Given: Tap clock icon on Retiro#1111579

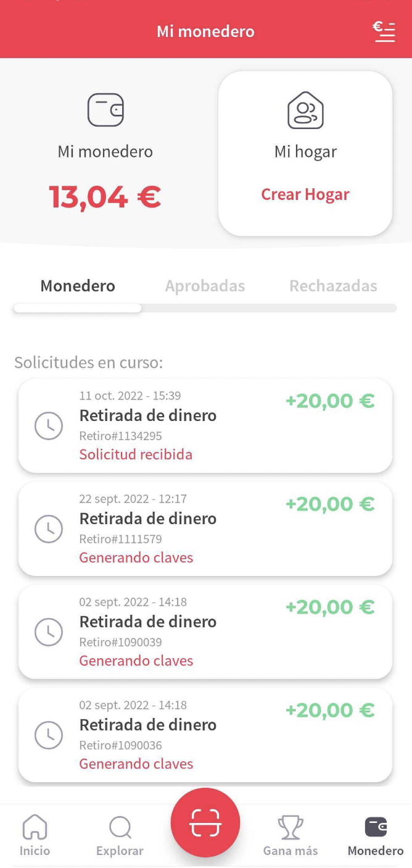Looking at the screenshot, I should pyautogui.click(x=49, y=529).
